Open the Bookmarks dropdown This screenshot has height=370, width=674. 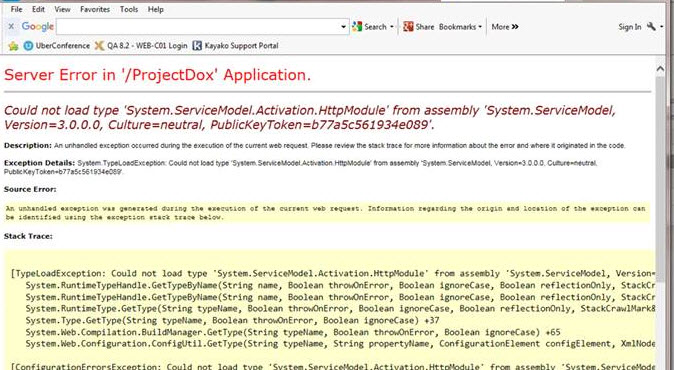point(460,27)
